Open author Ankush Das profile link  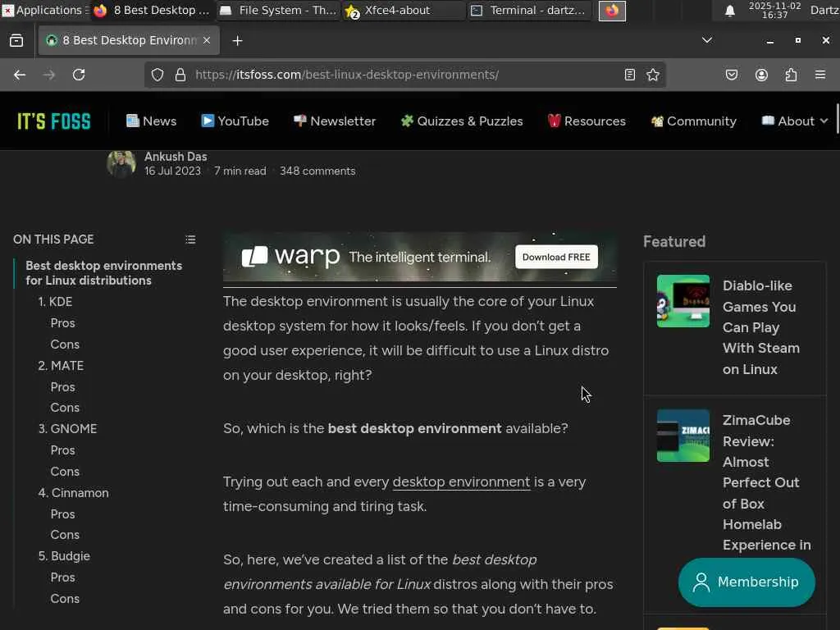[x=176, y=157]
